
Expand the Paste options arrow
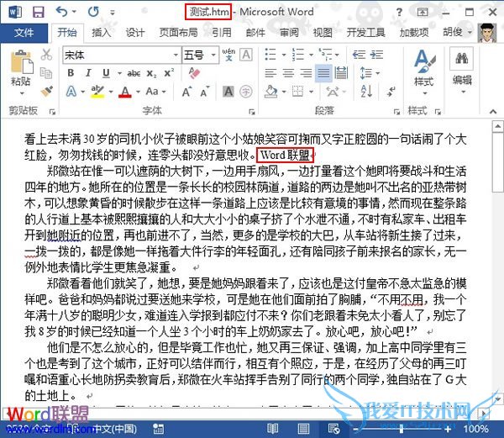22,93
